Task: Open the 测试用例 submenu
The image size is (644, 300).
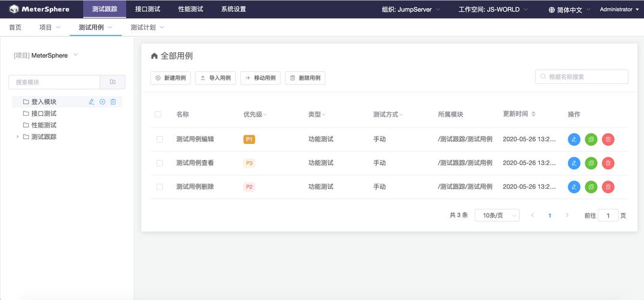Action: tap(95, 28)
